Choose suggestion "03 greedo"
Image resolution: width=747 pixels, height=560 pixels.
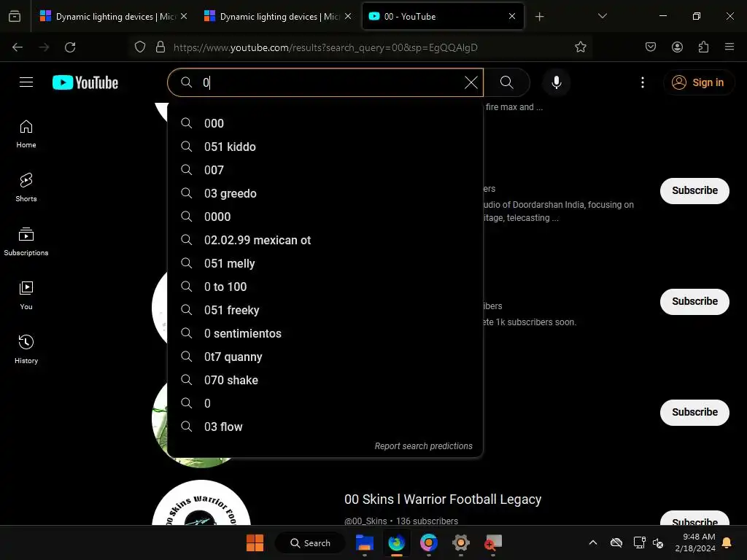tap(325, 193)
